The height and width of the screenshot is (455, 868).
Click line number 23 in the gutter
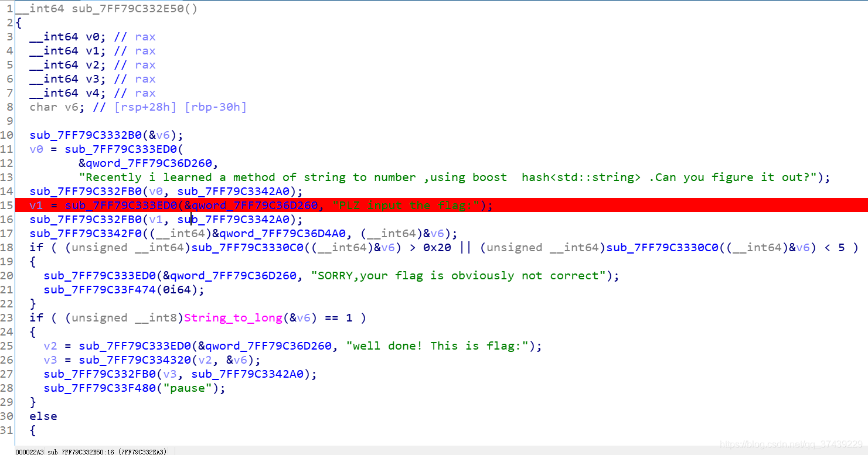(x=6, y=317)
